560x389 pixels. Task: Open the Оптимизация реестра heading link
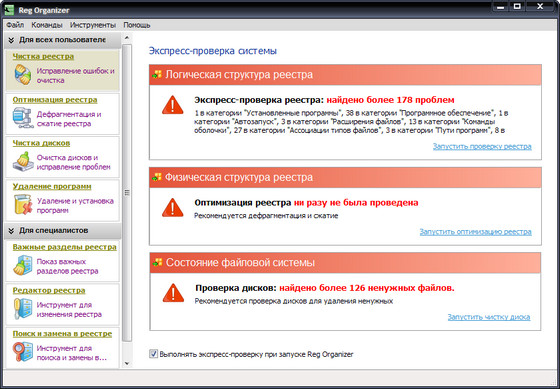pos(55,100)
